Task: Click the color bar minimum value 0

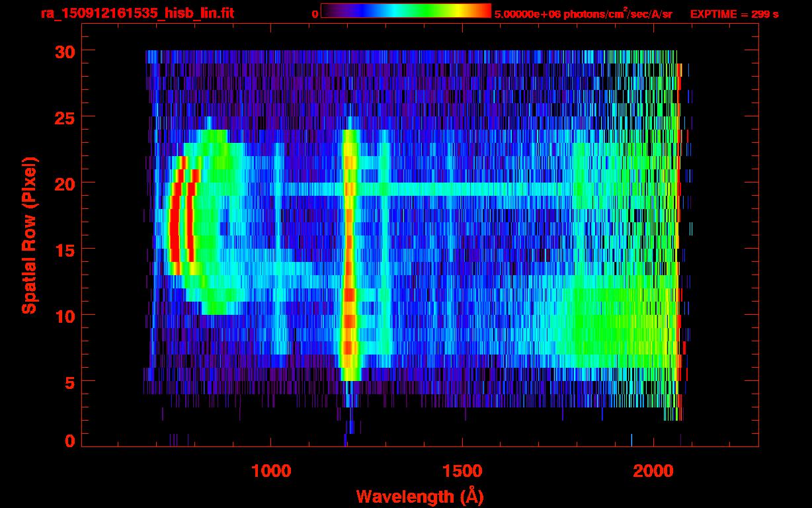Action: click(x=315, y=14)
